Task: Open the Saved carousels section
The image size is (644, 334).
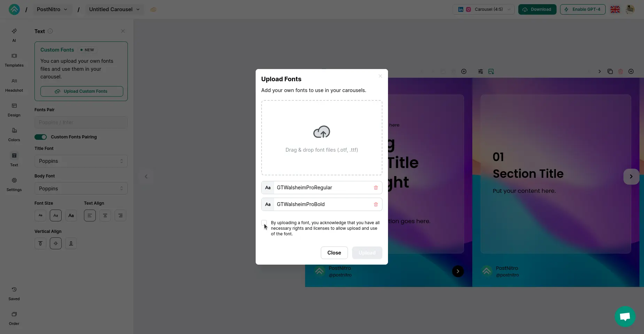Action: (x=14, y=293)
